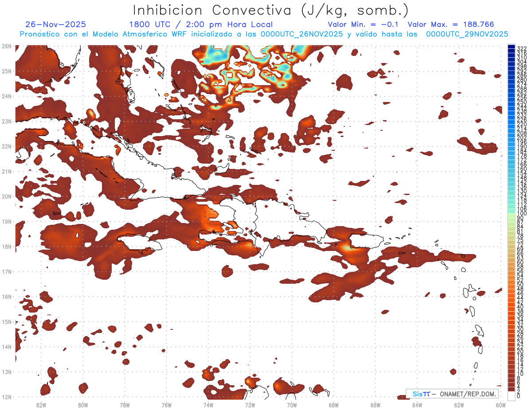Screen dimensions: 532x411
Task: Click the latitude label '25N'
Action: point(7,71)
